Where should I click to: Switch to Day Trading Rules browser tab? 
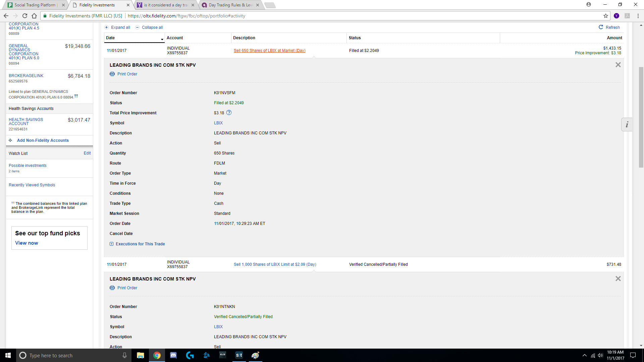point(230,5)
